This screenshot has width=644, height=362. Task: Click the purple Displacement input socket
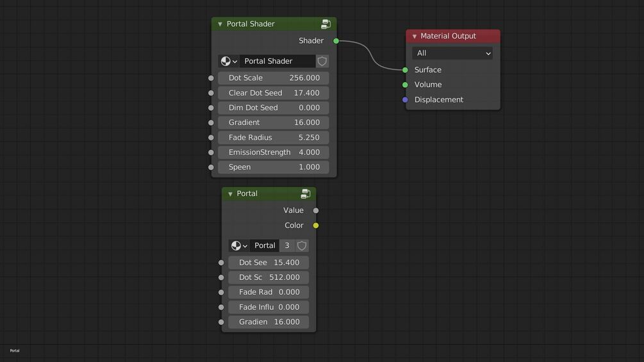(x=405, y=100)
